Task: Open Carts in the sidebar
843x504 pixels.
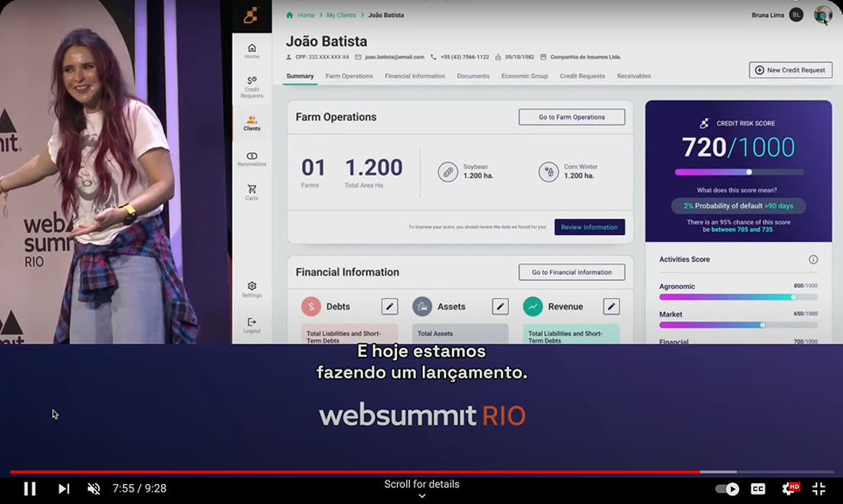Action: [251, 192]
